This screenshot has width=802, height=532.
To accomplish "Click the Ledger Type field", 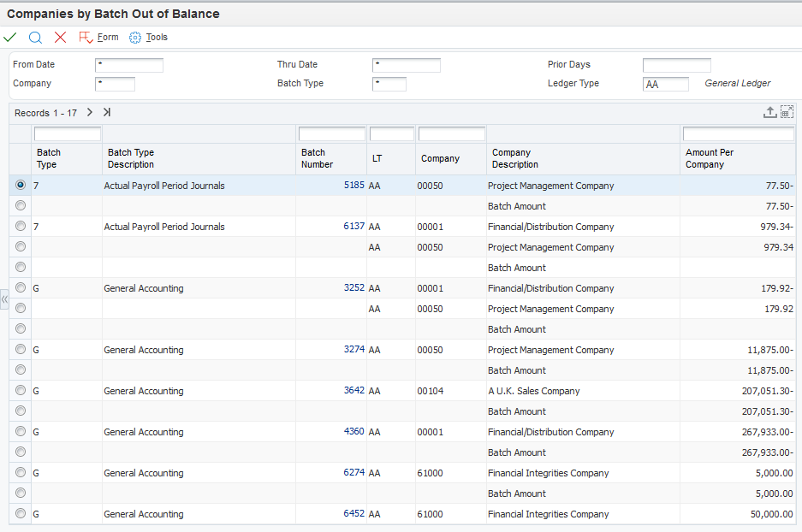I will coord(665,84).
